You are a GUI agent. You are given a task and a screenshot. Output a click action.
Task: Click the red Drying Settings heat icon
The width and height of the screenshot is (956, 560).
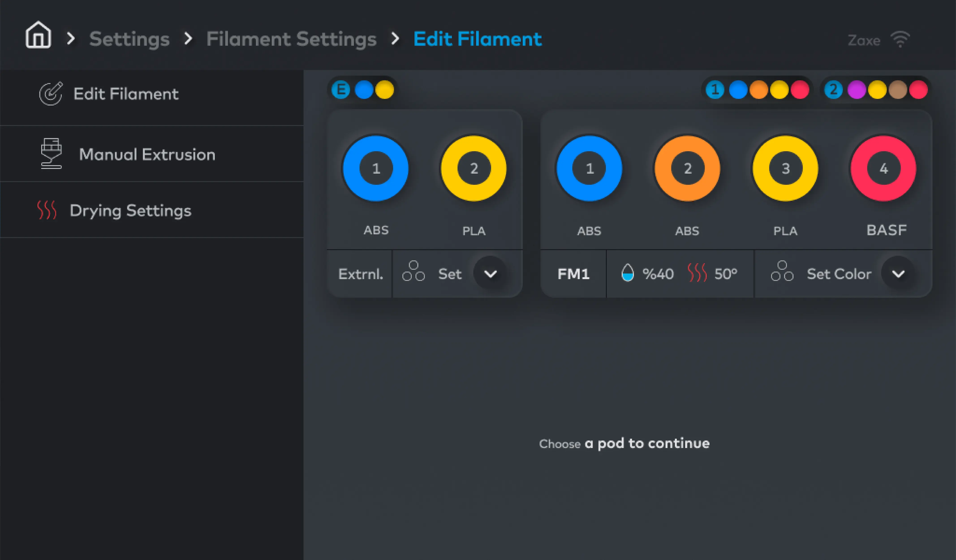pyautogui.click(x=47, y=210)
